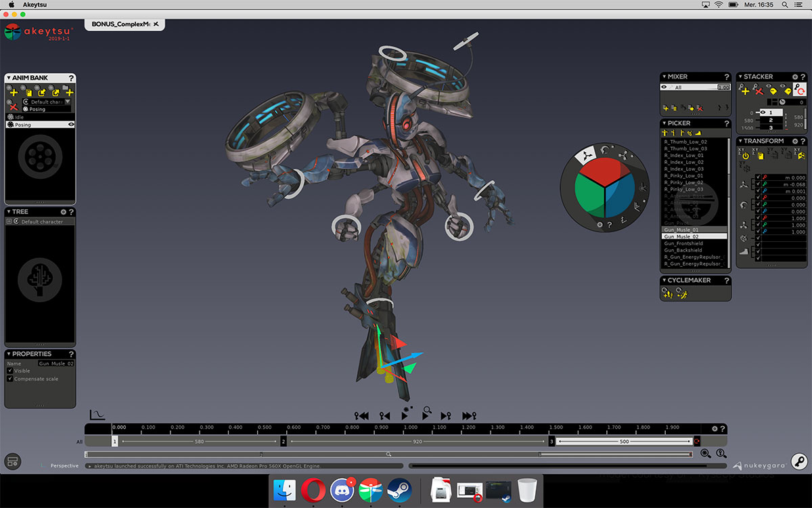Toggle the checkbox beside value -0.068
812x508 pixels.
click(757, 184)
